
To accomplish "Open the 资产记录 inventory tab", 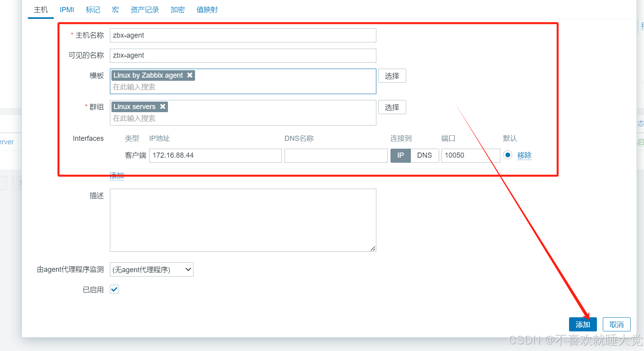I will coord(145,10).
